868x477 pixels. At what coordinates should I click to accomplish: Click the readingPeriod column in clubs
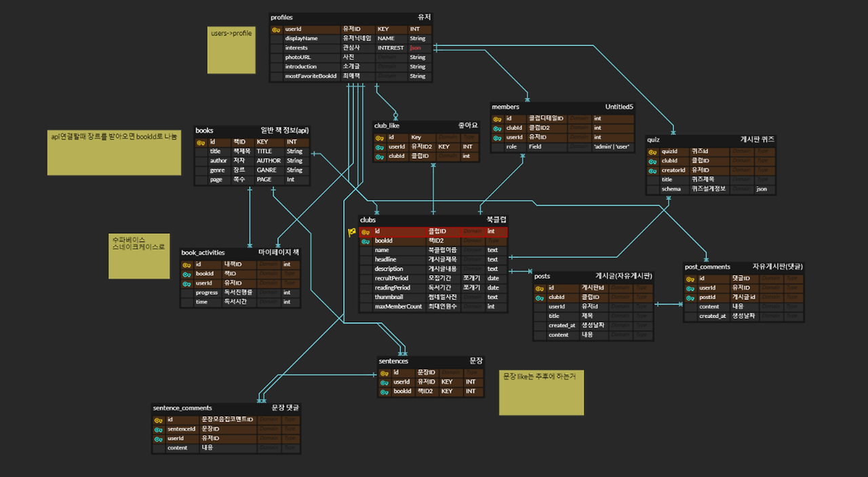tap(399, 288)
